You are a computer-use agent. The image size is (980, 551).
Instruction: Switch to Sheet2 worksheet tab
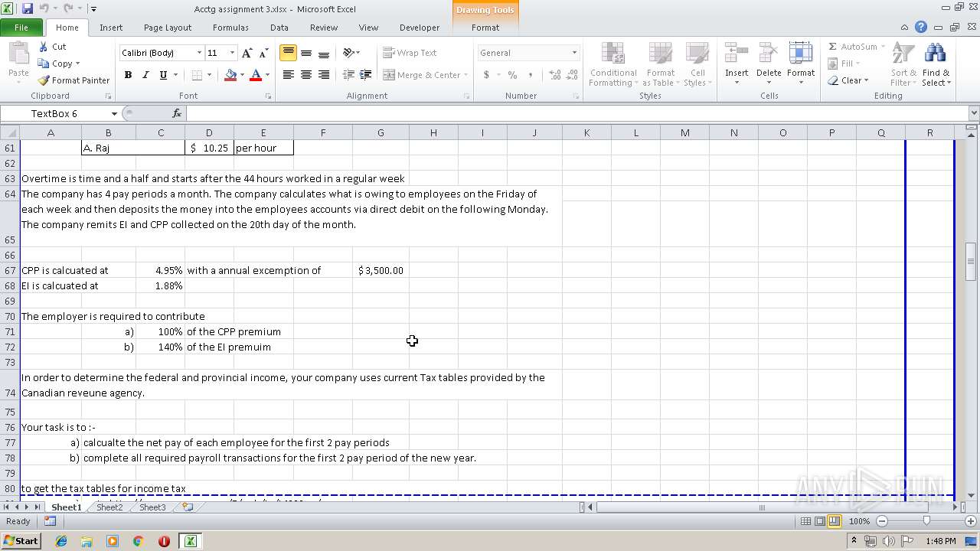[109, 507]
